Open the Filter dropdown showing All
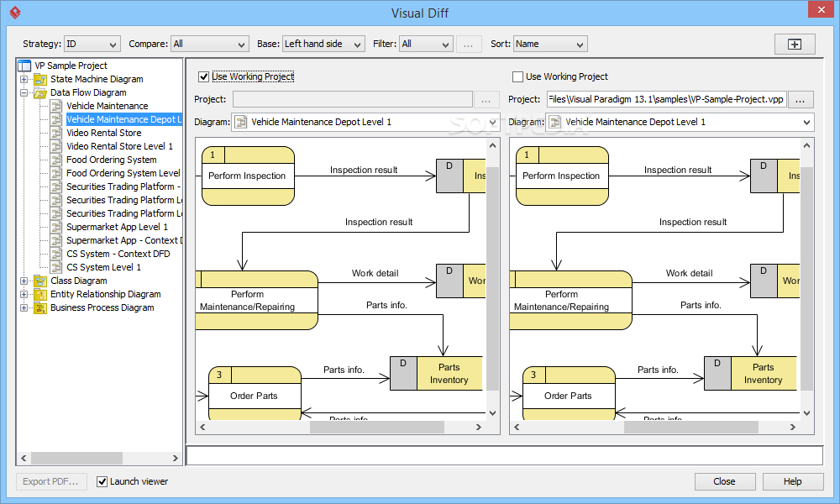840x504 pixels. tap(427, 44)
